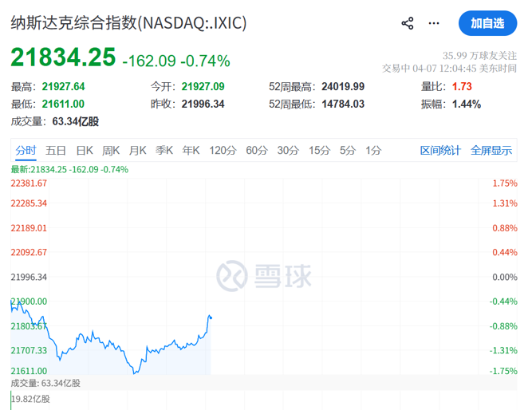Click 全屏显示 to enter fullscreen

point(491,150)
